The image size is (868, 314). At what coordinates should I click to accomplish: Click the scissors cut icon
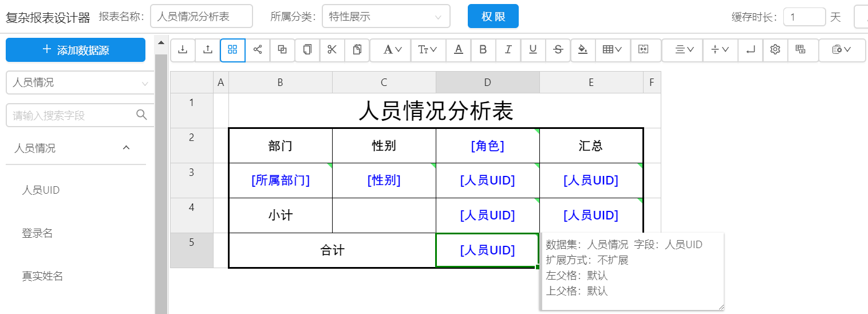click(x=332, y=50)
